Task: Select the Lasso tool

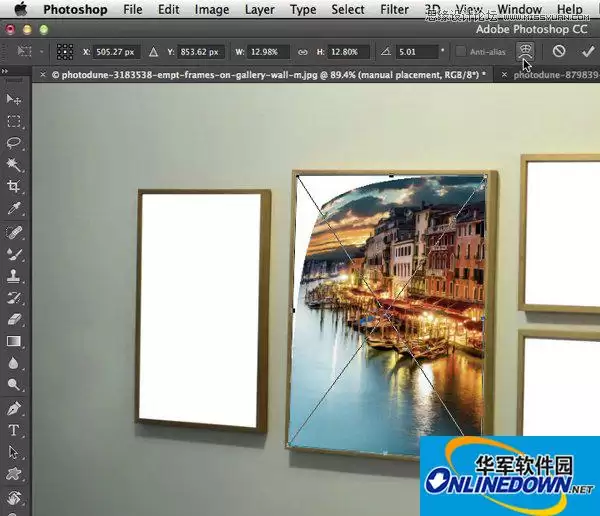Action: [14, 143]
